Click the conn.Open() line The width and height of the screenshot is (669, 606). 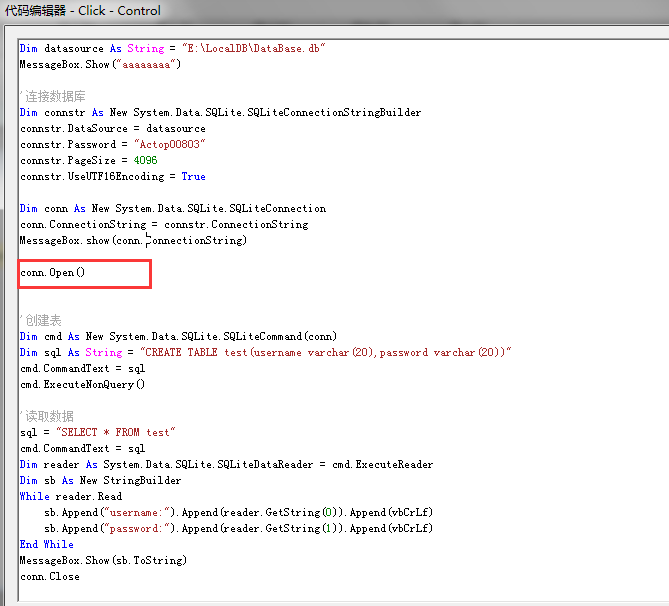(52, 272)
